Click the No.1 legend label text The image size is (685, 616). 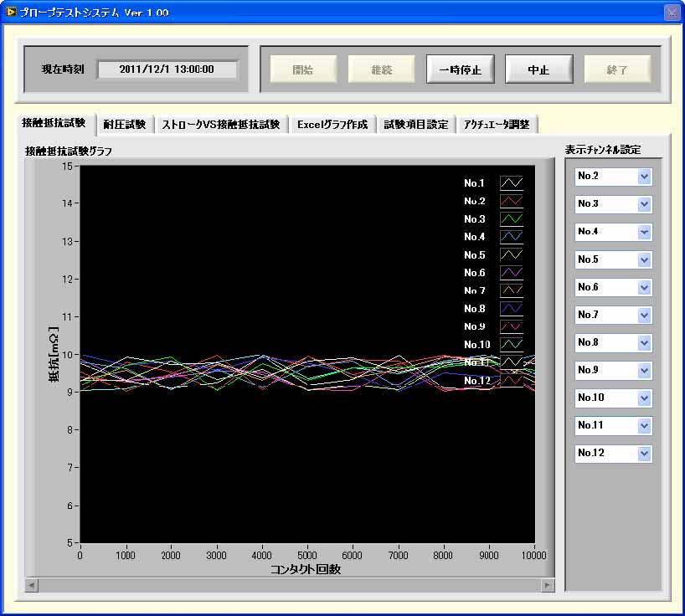click(474, 183)
